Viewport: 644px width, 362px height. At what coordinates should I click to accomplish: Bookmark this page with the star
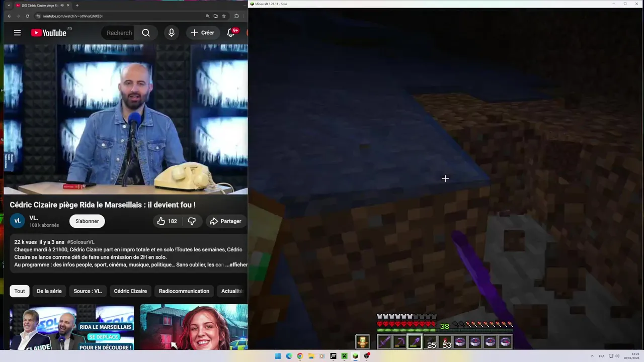[224, 16]
